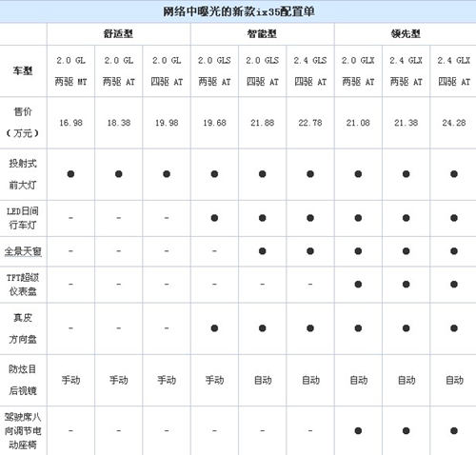The width and height of the screenshot is (476, 455).
Task: Select the 2.0 GL 两驱 AT column header
Action: (x=119, y=70)
